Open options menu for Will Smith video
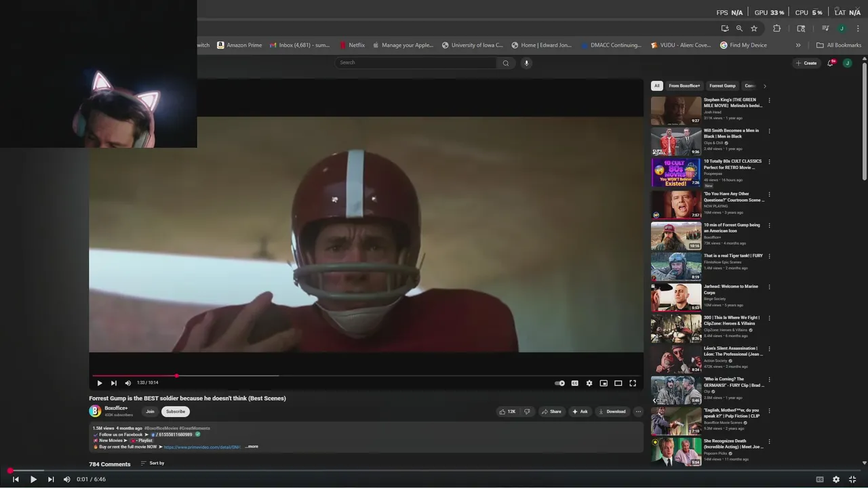 tap(769, 131)
